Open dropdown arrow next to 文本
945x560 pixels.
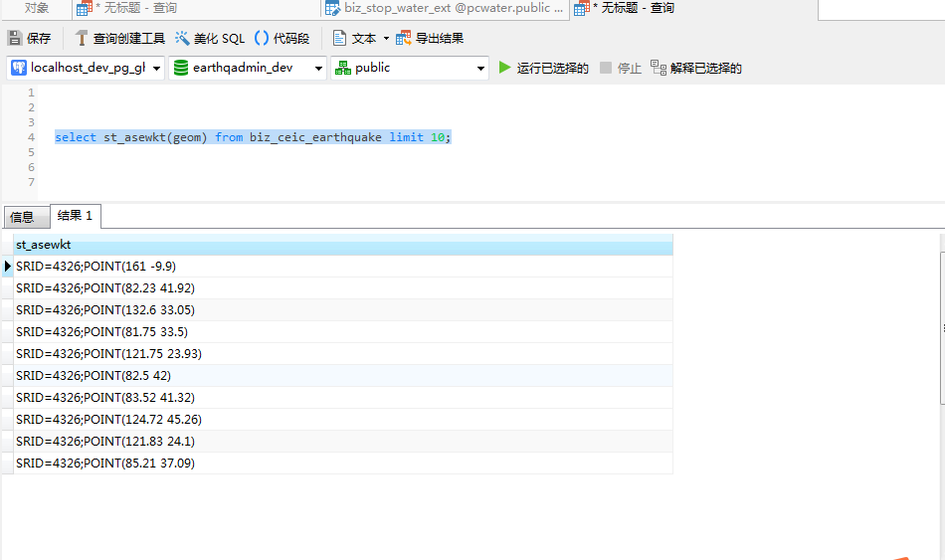[x=386, y=39]
